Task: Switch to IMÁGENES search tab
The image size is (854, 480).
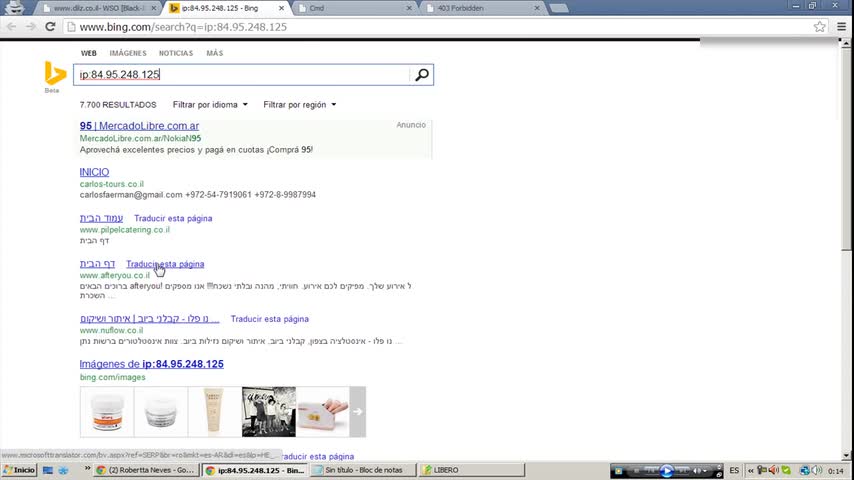Action: [128, 53]
